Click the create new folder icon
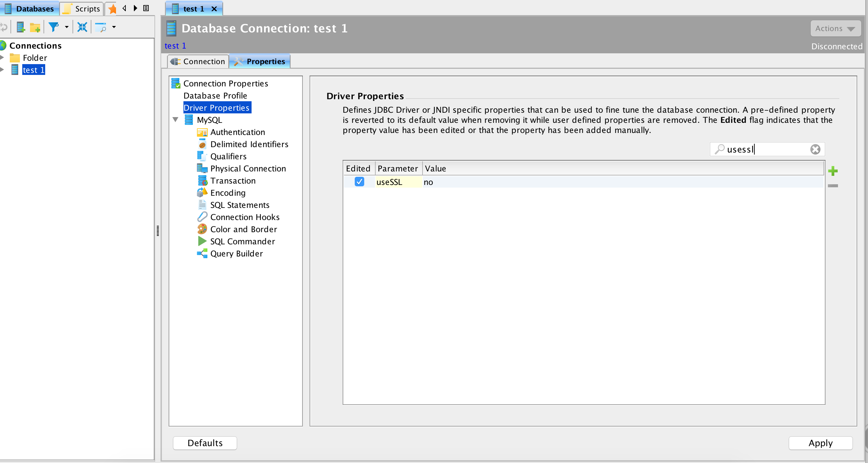This screenshot has height=463, width=868. point(35,27)
